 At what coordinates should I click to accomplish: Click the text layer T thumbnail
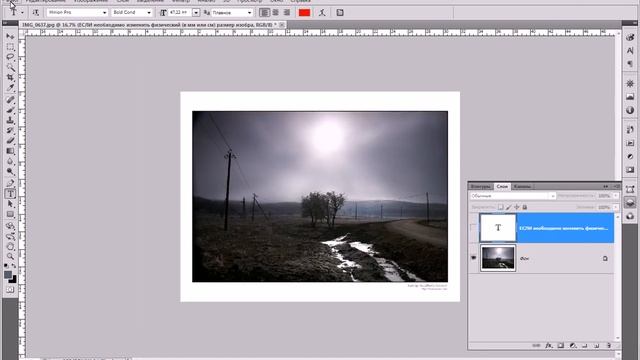coord(498,228)
